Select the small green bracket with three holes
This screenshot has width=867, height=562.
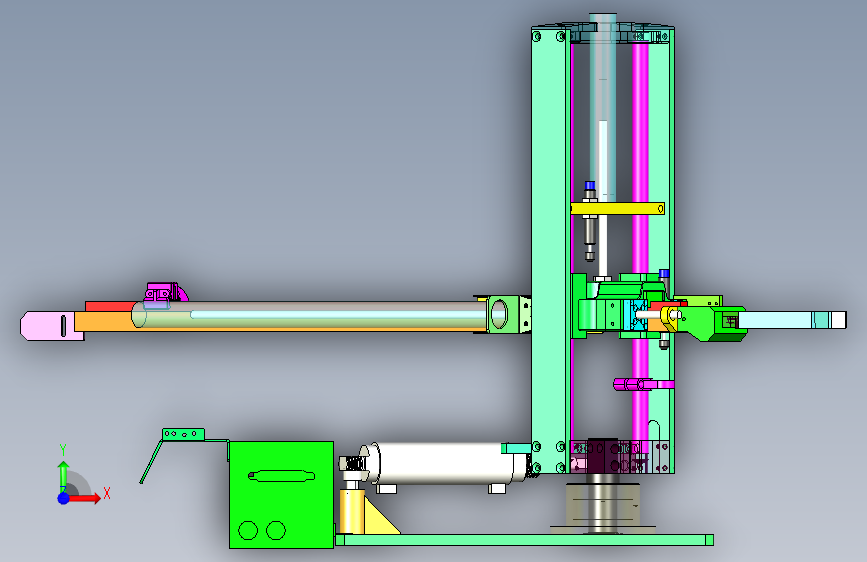pyautogui.click(x=183, y=434)
